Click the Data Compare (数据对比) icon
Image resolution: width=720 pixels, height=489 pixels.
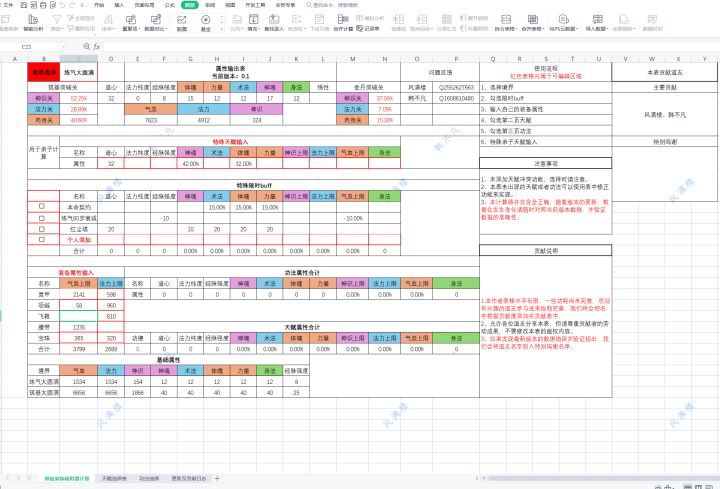pyautogui.click(x=155, y=19)
